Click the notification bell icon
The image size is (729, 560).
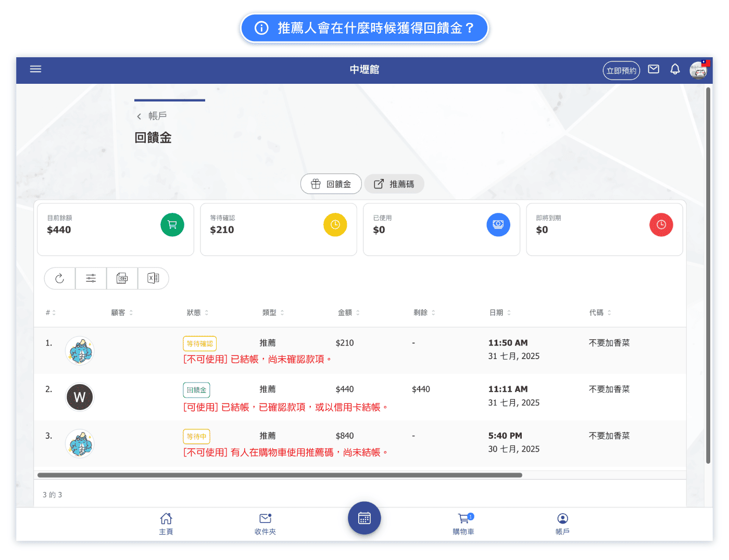[x=675, y=69]
